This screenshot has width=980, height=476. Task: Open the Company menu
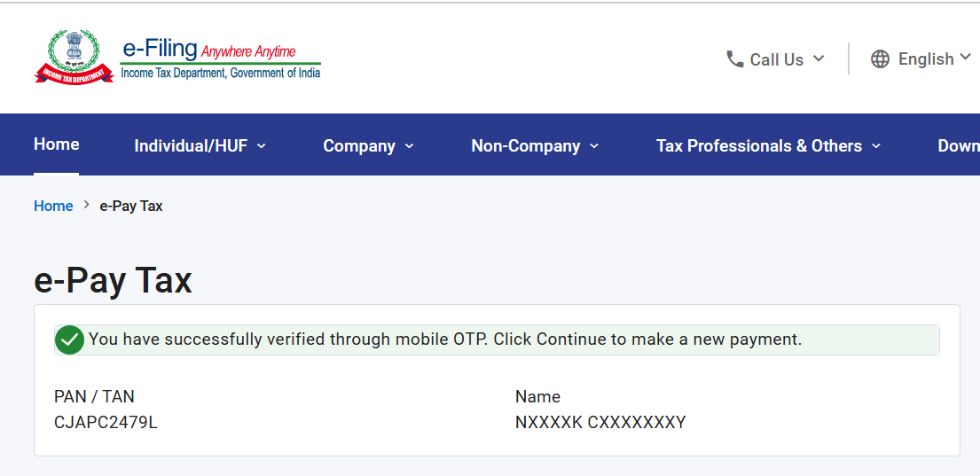(368, 145)
